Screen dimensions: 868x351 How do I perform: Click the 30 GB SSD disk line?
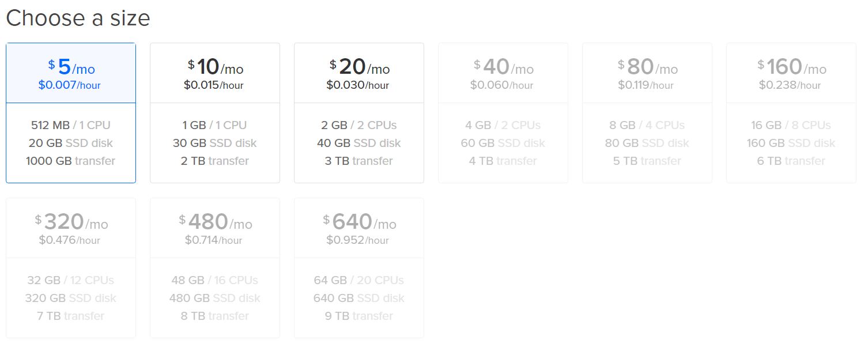214,143
